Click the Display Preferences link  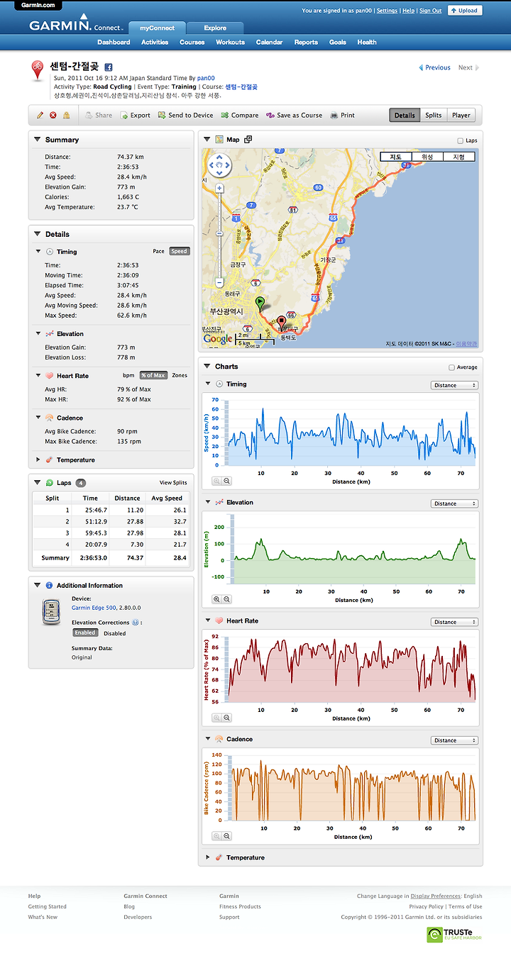(x=435, y=896)
